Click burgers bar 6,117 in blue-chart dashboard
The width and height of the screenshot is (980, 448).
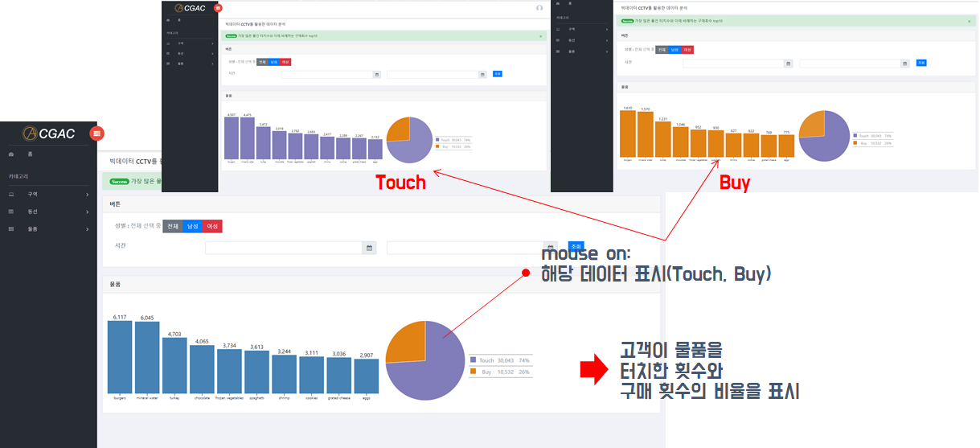[x=120, y=356]
